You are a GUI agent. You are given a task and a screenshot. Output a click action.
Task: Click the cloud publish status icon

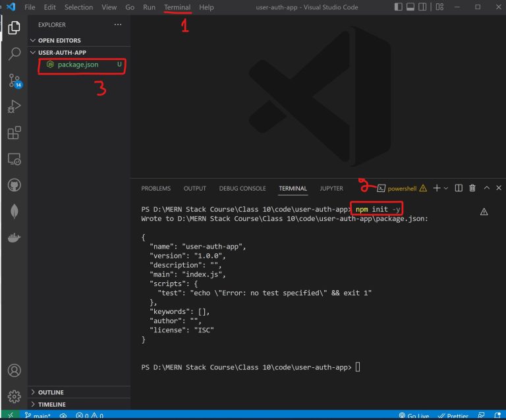(63, 416)
